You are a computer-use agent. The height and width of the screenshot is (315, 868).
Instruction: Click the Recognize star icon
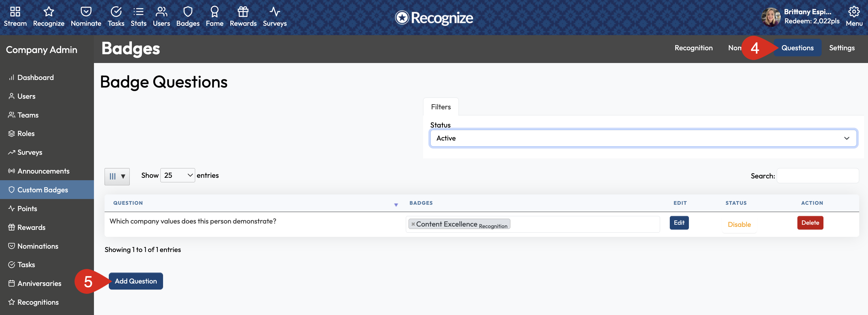click(48, 12)
